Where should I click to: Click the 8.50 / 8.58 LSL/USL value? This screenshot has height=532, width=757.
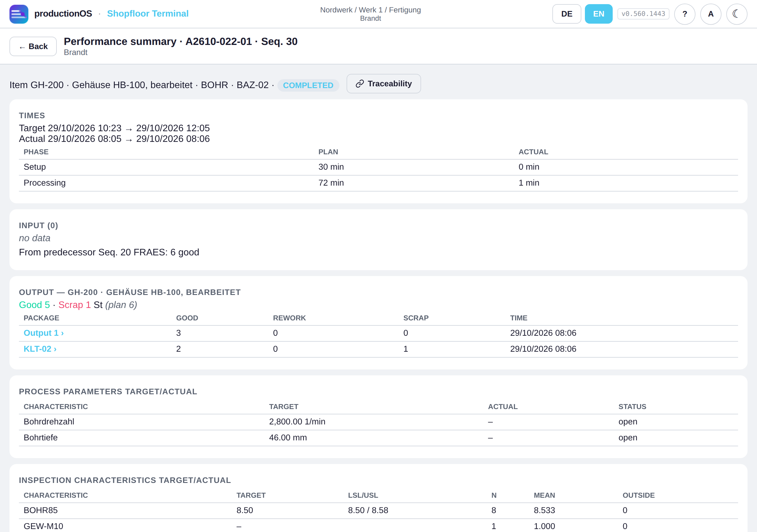[368, 511]
